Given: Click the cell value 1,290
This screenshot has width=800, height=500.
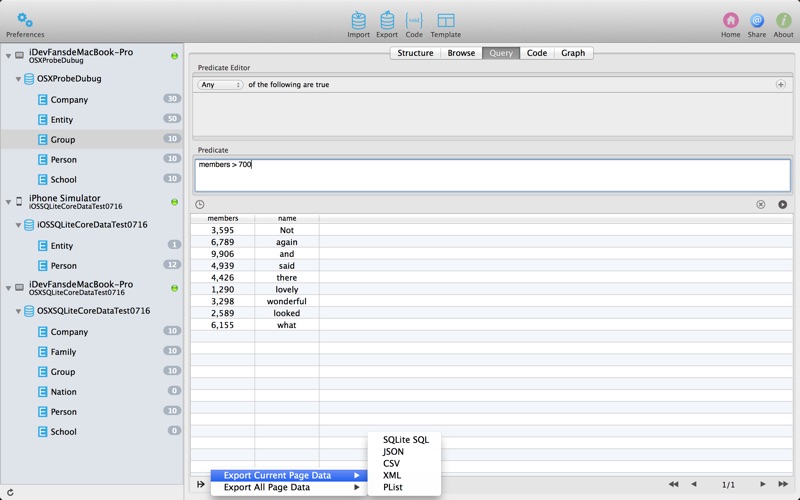Looking at the screenshot, I should 222,289.
